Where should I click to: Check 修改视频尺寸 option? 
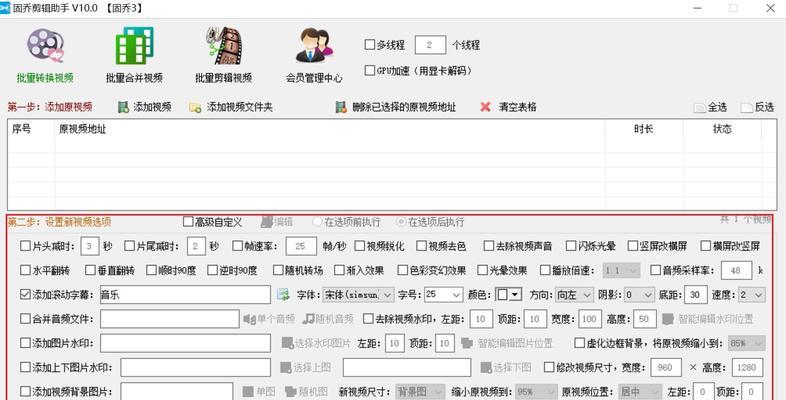click(x=549, y=367)
